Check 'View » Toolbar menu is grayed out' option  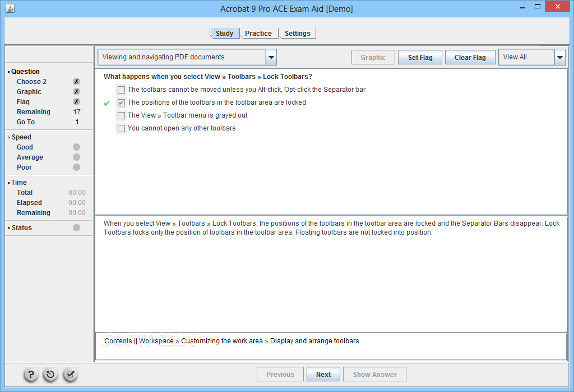coord(121,115)
